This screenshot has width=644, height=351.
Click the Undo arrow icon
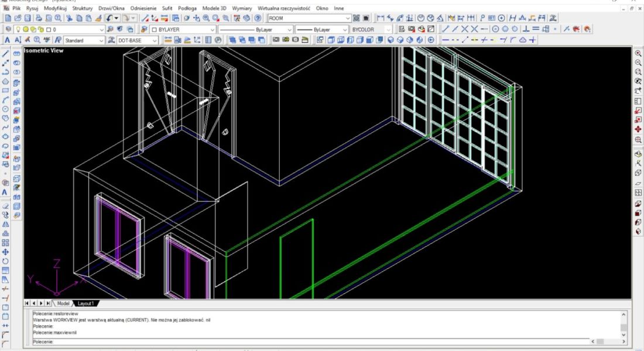(110, 18)
